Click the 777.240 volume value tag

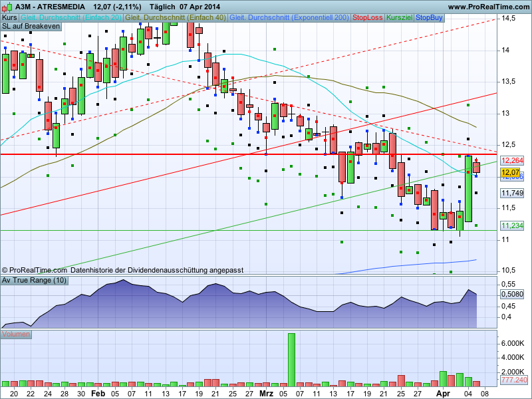(x=514, y=380)
